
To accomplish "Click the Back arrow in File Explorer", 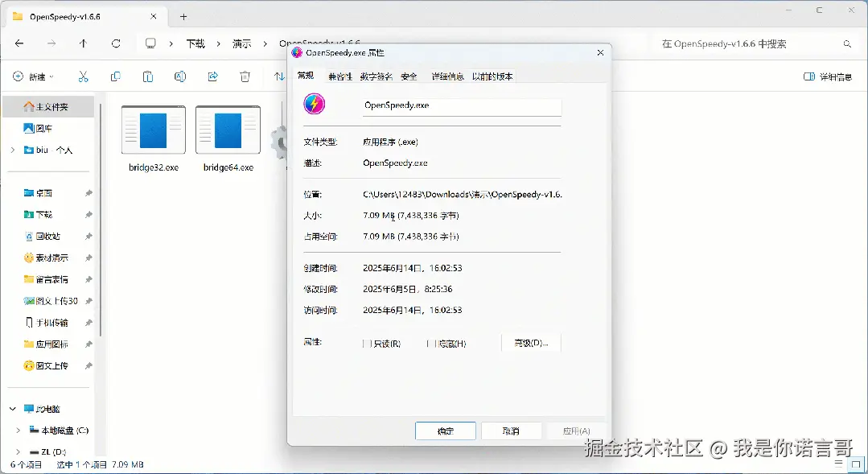I will point(19,43).
